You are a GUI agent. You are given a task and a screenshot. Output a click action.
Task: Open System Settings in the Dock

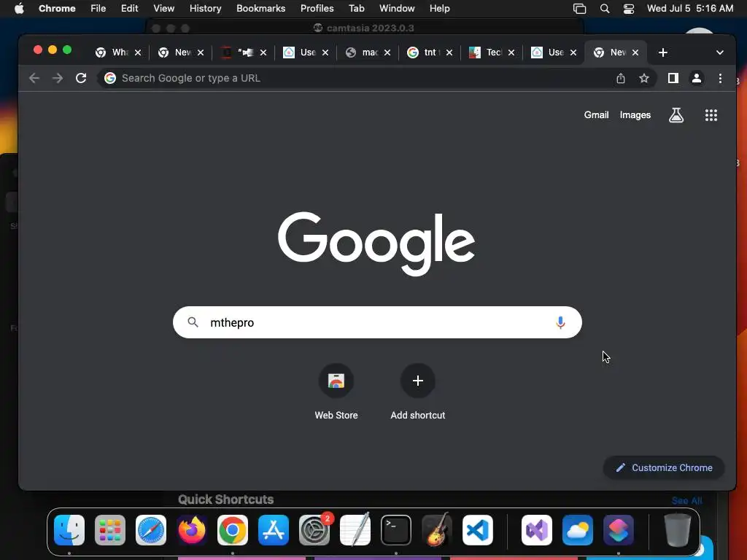(314, 530)
